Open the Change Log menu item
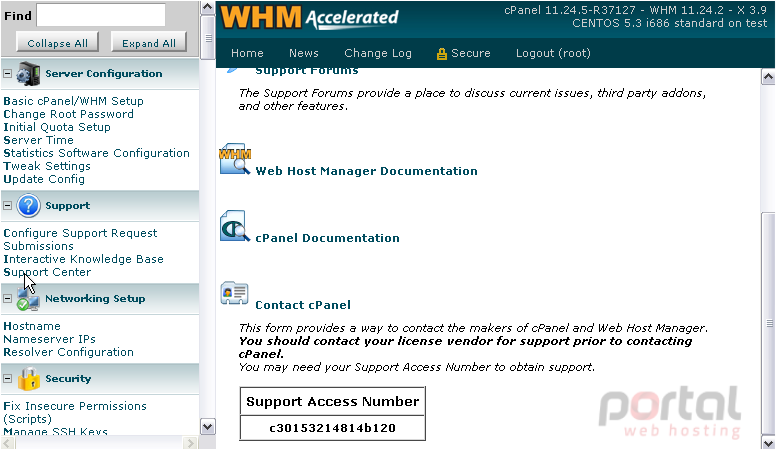Viewport: 776px width, 450px height. (378, 53)
